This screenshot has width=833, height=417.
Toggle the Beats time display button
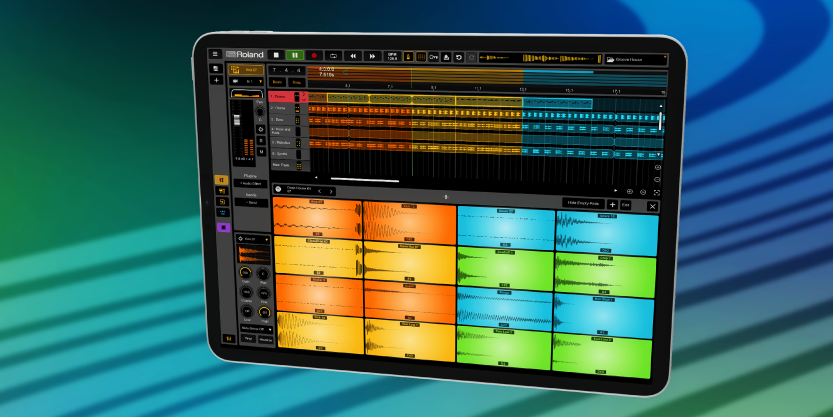click(277, 82)
